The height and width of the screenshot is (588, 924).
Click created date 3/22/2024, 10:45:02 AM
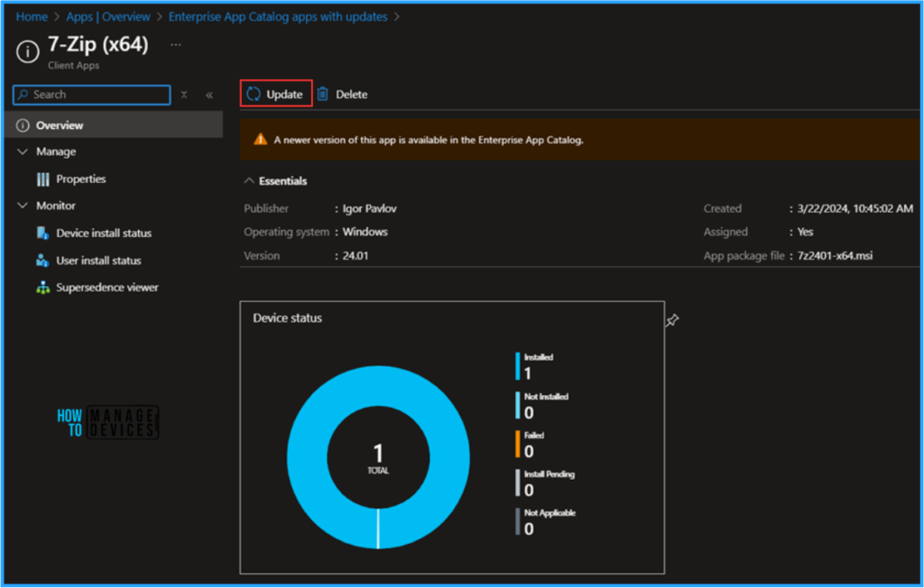pyautogui.click(x=855, y=208)
